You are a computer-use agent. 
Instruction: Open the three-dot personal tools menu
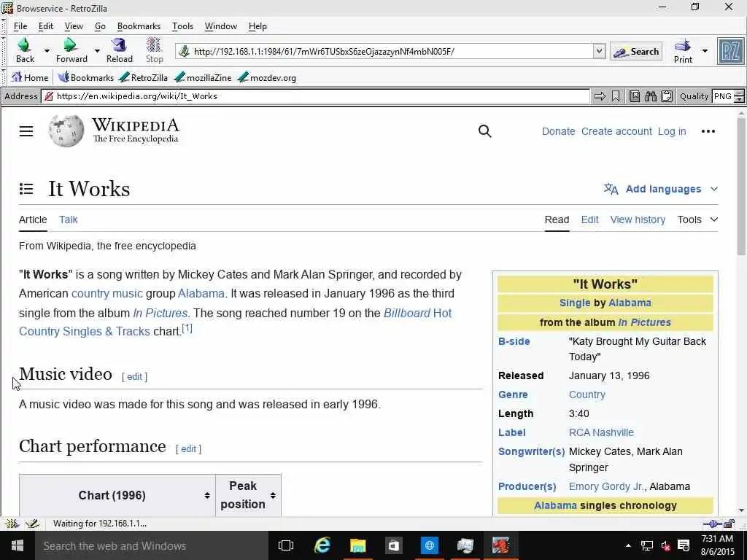pos(708,131)
